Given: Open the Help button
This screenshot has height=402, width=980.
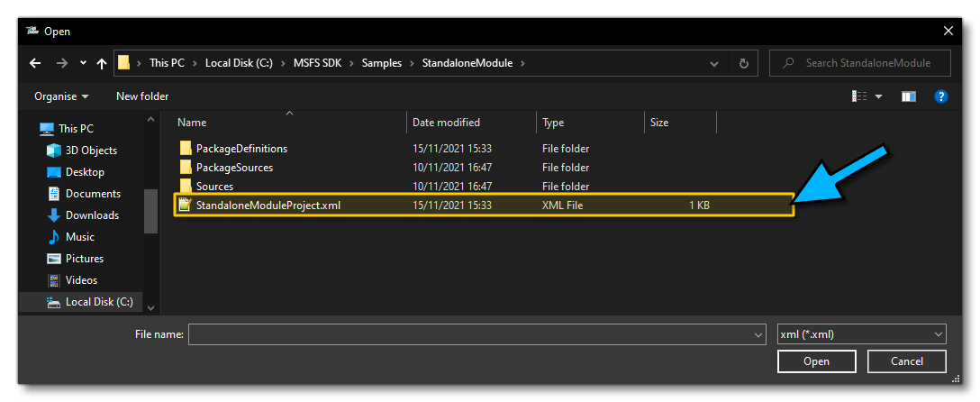Looking at the screenshot, I should click(x=940, y=96).
